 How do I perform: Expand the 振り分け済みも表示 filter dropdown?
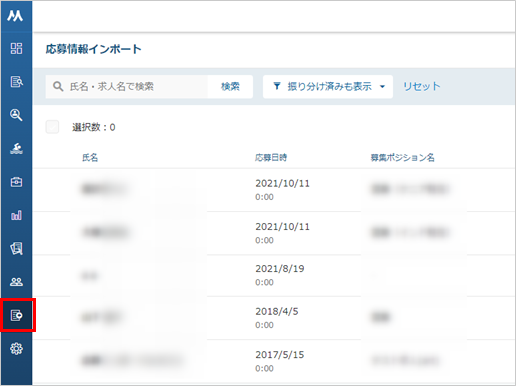[328, 87]
